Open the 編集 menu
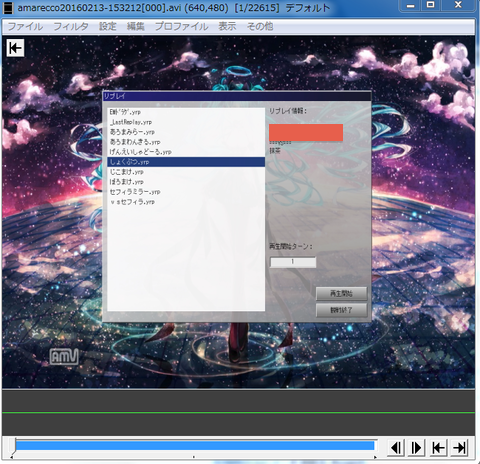Screen dimensions: 480x464 point(136,26)
